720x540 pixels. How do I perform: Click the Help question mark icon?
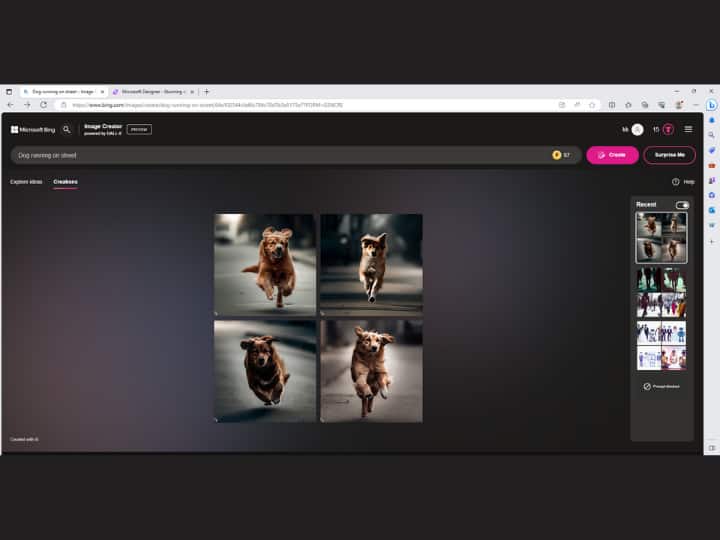676,182
